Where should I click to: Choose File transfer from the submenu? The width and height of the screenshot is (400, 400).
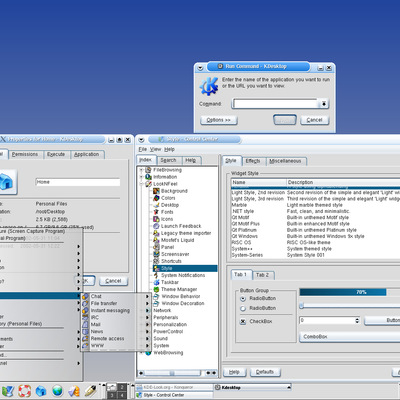[116, 303]
